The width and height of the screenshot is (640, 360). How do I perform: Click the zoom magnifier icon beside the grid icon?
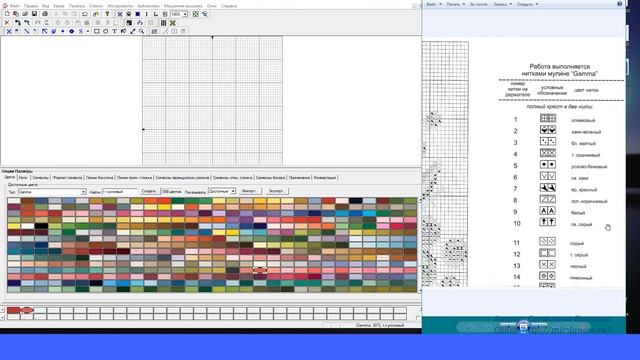[204, 14]
